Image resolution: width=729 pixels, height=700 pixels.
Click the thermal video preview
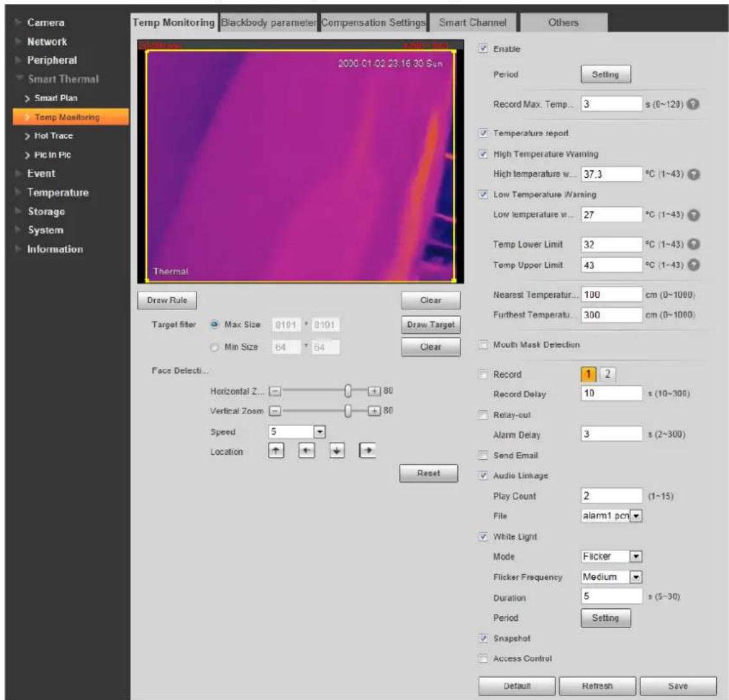click(x=301, y=162)
